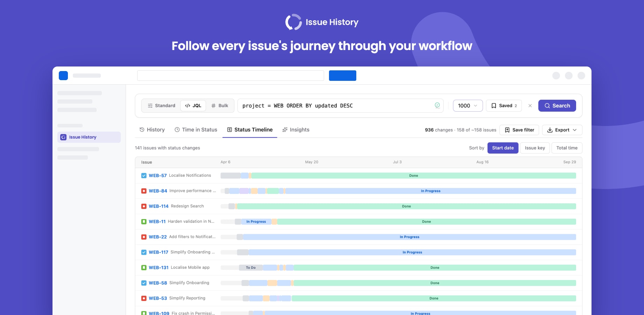644x315 pixels.
Task: Click the Done bar for WEB-131
Action: click(x=435, y=268)
